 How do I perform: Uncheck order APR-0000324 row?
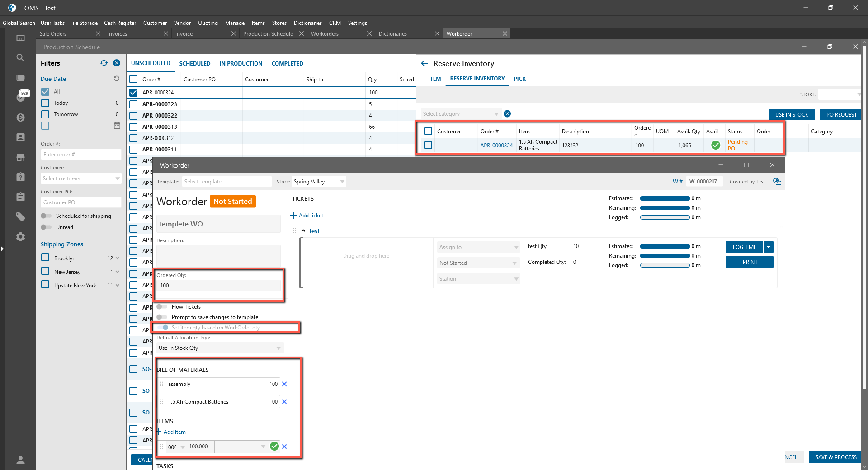click(133, 93)
